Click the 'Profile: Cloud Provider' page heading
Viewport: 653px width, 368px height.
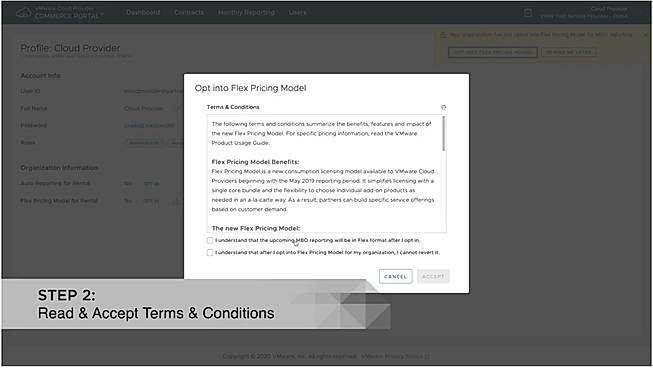(70, 48)
